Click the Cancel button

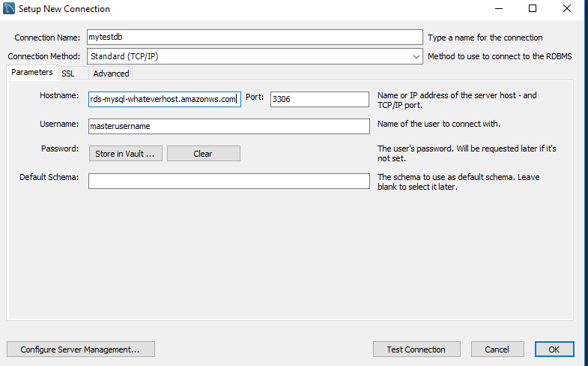click(x=497, y=349)
